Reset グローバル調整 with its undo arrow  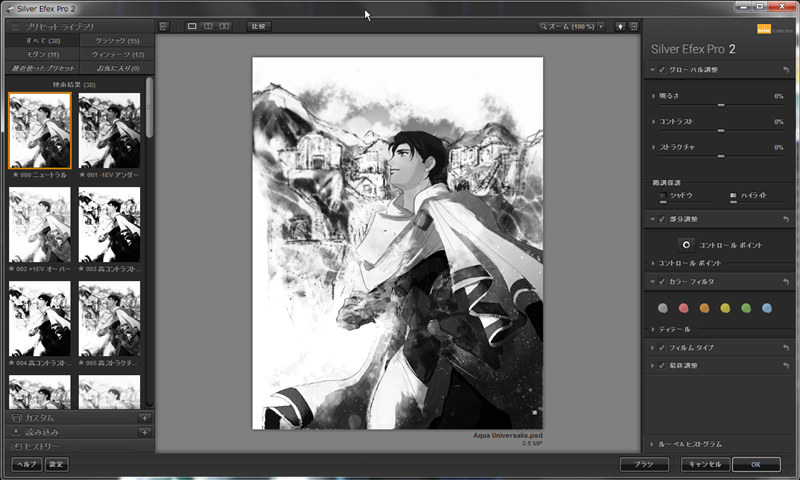[786, 70]
